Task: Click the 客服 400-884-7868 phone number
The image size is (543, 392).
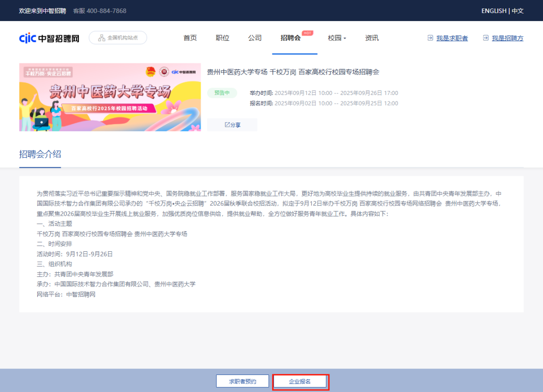Action: point(100,11)
